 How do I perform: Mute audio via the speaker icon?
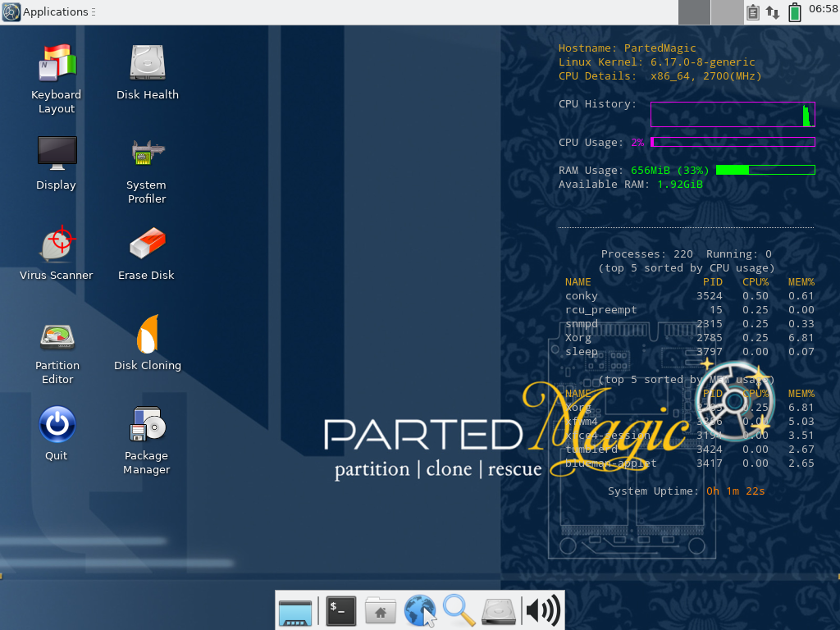coord(541,610)
